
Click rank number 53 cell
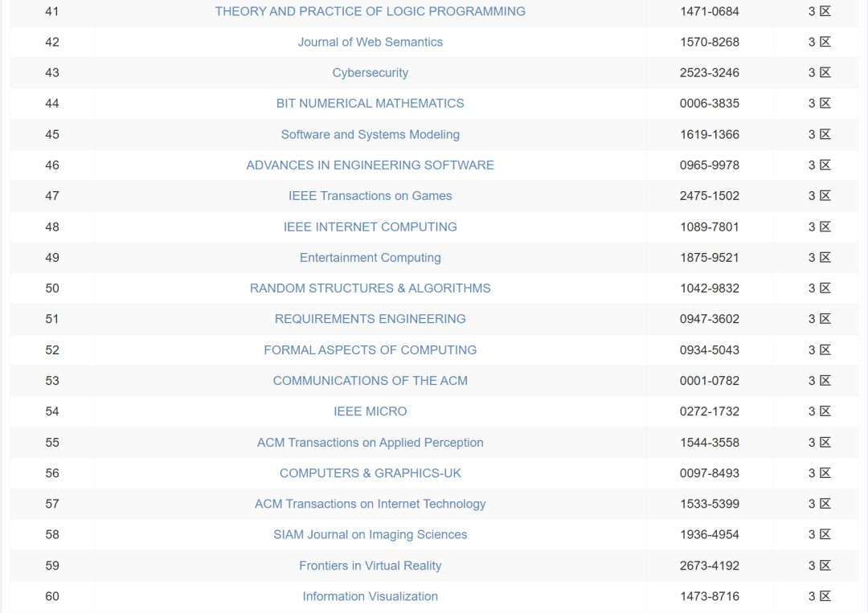click(52, 381)
